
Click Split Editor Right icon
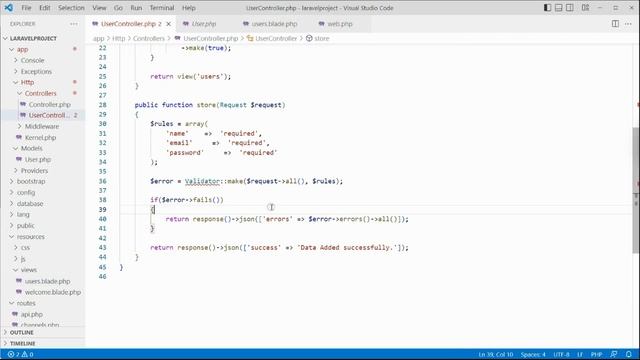point(615,24)
